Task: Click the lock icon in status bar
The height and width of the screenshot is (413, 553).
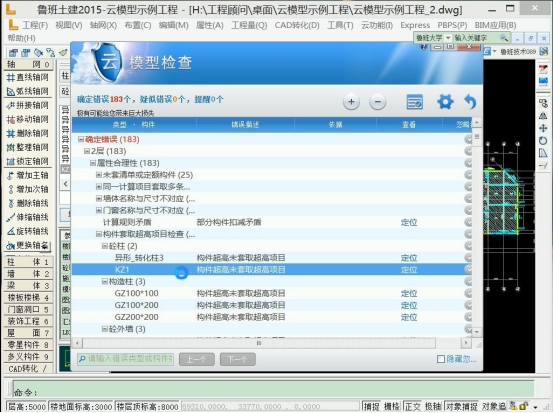Action: coord(523,406)
